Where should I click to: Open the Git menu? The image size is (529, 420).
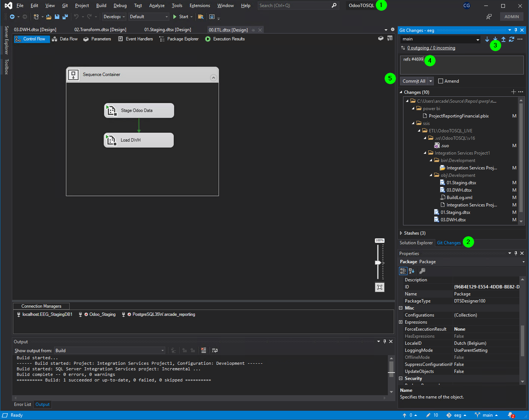click(x=65, y=6)
